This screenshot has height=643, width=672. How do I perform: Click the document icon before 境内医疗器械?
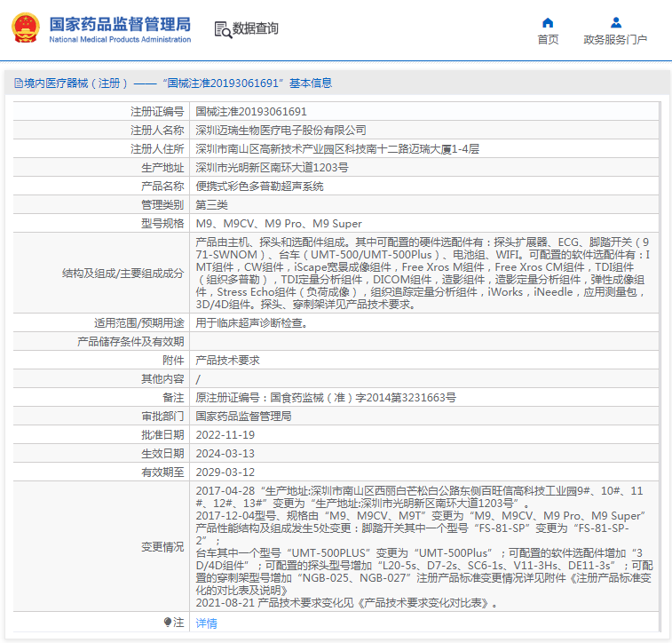coord(17,83)
